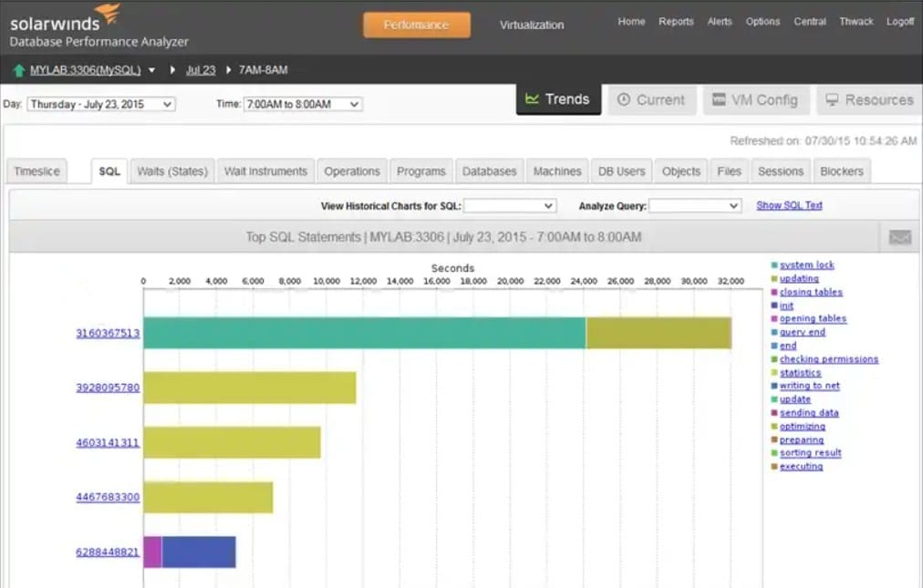Click the yellow bar for 3928095780
The image size is (923, 588).
click(250, 387)
